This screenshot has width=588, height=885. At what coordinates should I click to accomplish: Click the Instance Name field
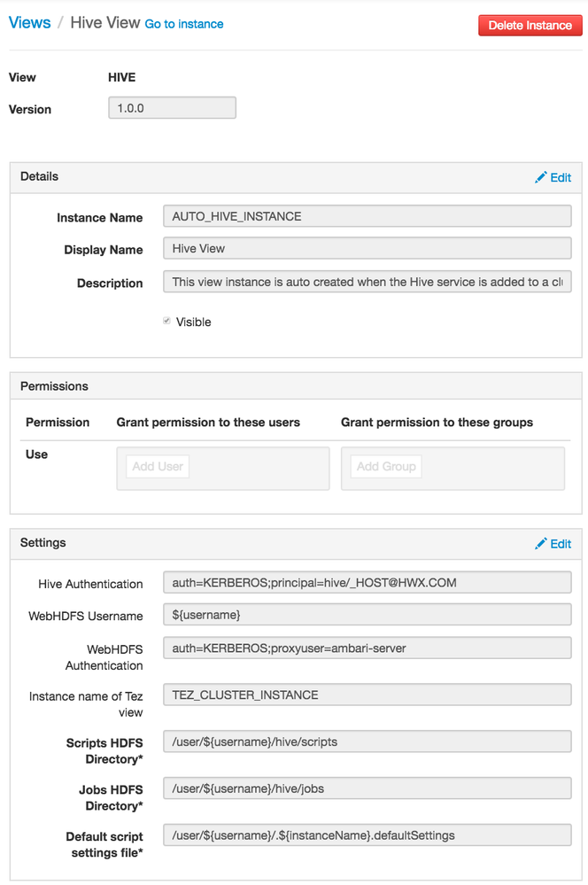point(367,216)
